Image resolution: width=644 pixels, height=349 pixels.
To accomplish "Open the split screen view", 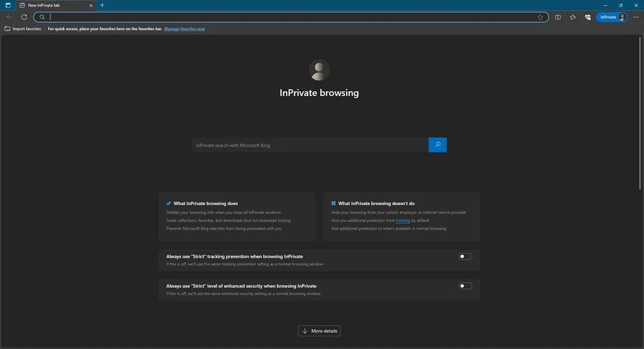I will (x=558, y=17).
